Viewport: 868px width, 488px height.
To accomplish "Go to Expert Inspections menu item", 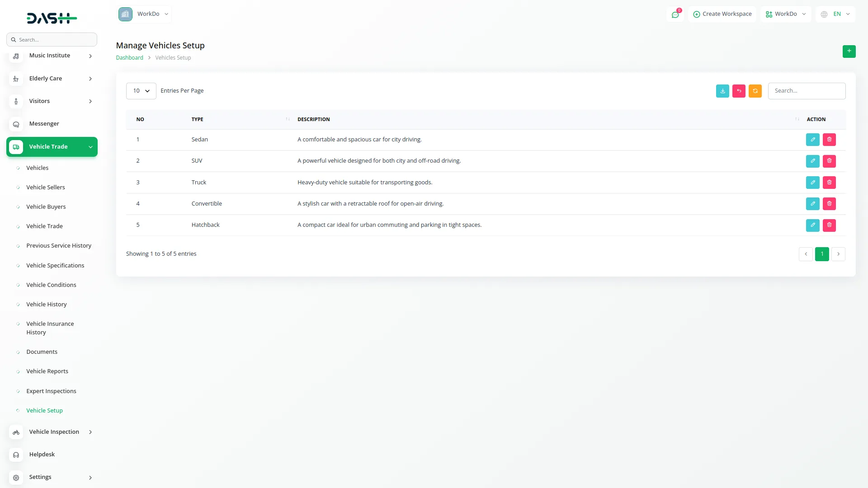I will [x=51, y=391].
